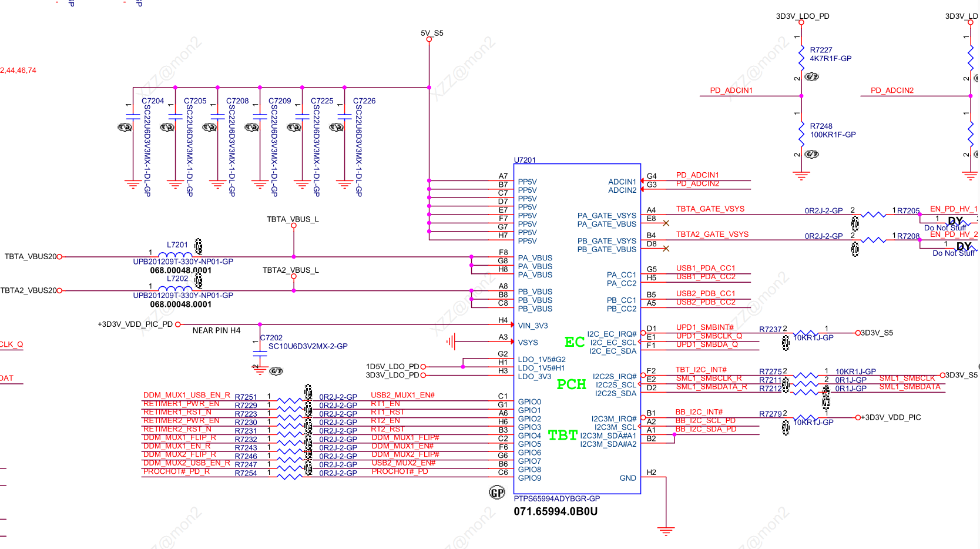Click the GP logo below U7201
980x549 pixels.
497,493
